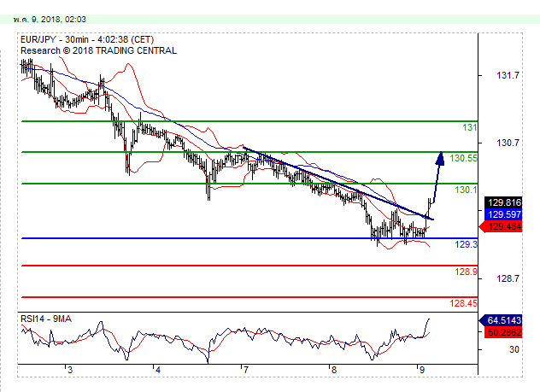Viewport: 540px width, 392px height.
Task: Click the 'Research © 2018 TRADING CENTRAL' text
Action: pos(98,50)
